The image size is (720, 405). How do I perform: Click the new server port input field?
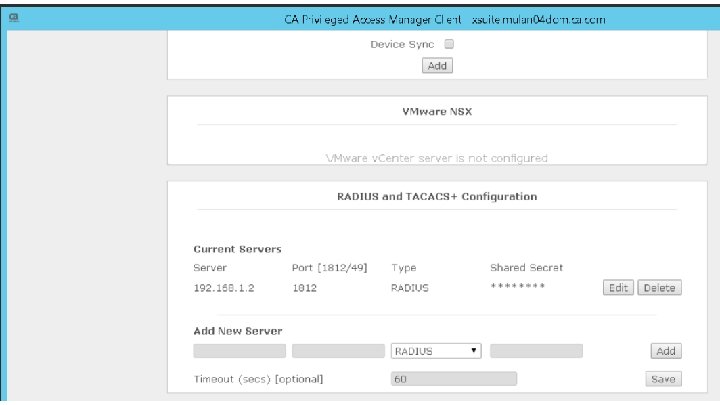(338, 351)
